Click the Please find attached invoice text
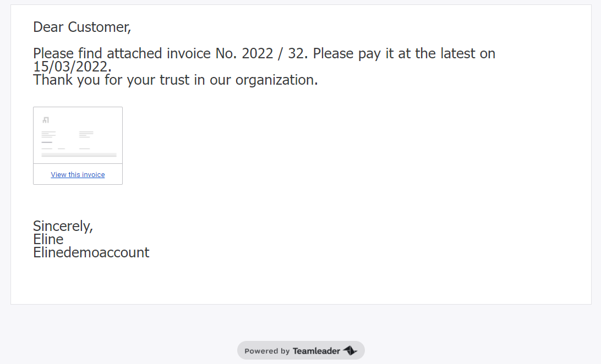This screenshot has height=364, width=601. tap(122, 53)
